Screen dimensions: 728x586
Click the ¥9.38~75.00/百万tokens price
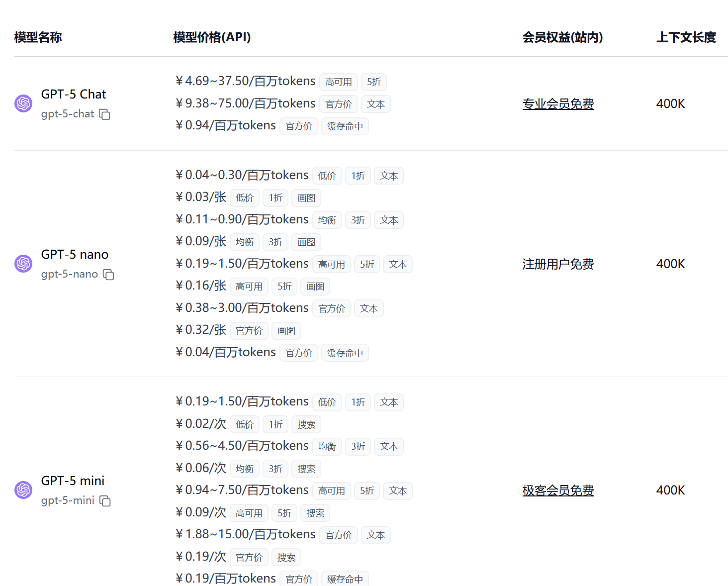point(245,103)
